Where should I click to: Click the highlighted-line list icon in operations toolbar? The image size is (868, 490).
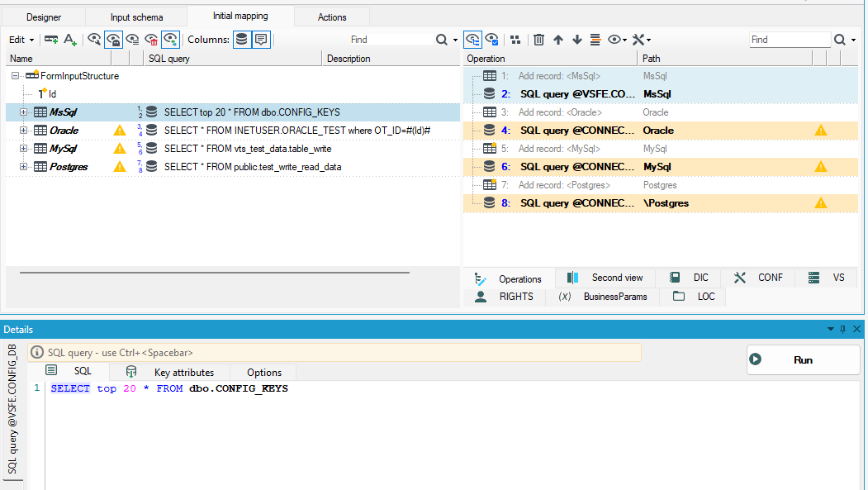coord(595,40)
